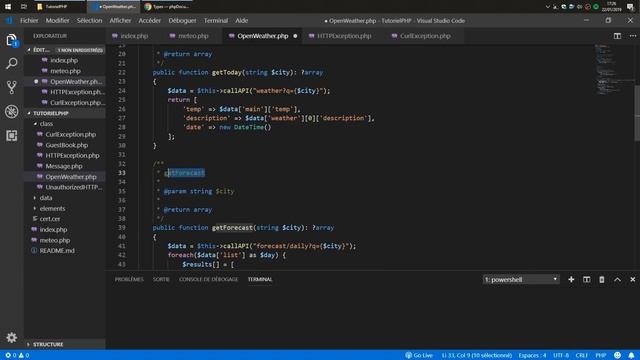Collapse the class folder
This screenshot has height=360, width=640.
pos(46,124)
